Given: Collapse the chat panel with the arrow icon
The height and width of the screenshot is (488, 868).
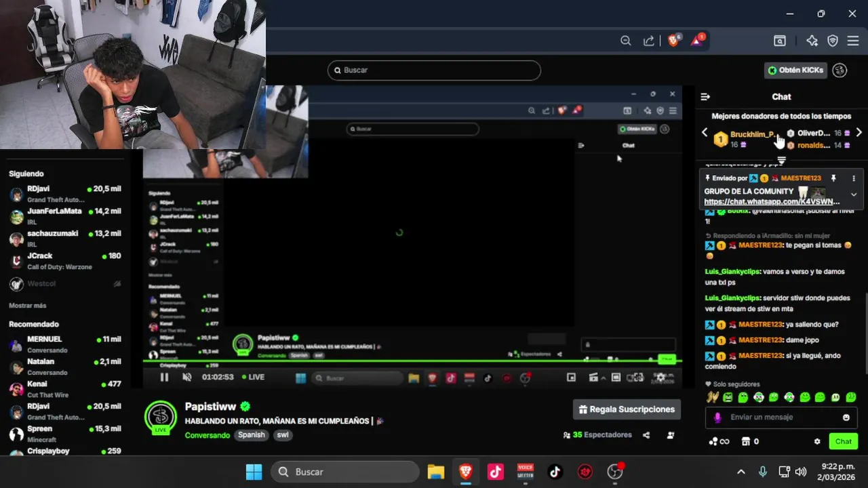Looking at the screenshot, I should [x=705, y=97].
